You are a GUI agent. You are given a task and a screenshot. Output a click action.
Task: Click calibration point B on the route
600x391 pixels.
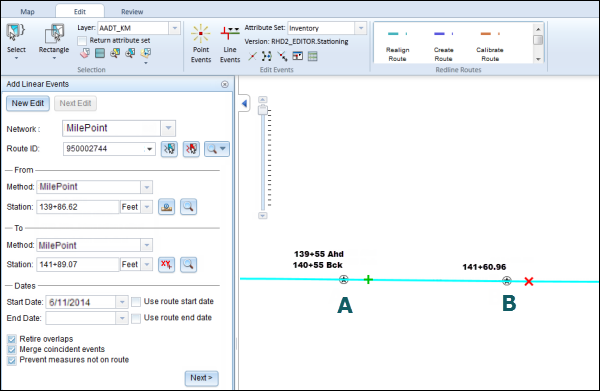[x=507, y=281]
